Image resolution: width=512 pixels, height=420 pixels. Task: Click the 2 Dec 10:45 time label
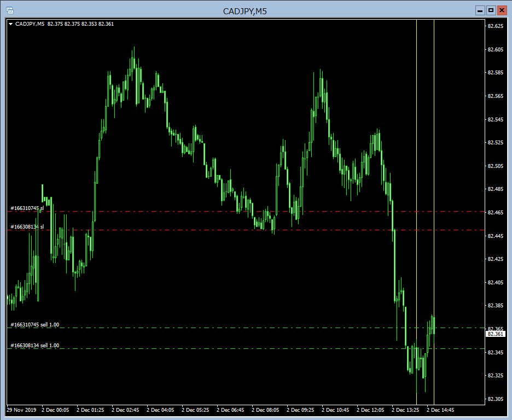335,410
